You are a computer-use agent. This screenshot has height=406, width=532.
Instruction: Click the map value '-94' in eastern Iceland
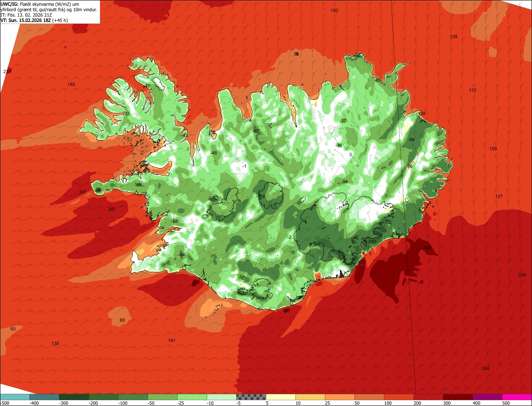click(411, 140)
